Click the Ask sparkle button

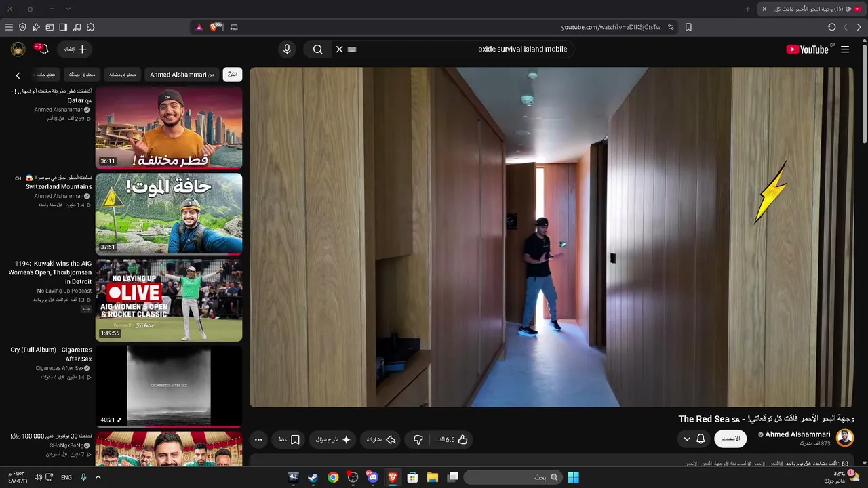coord(333,440)
